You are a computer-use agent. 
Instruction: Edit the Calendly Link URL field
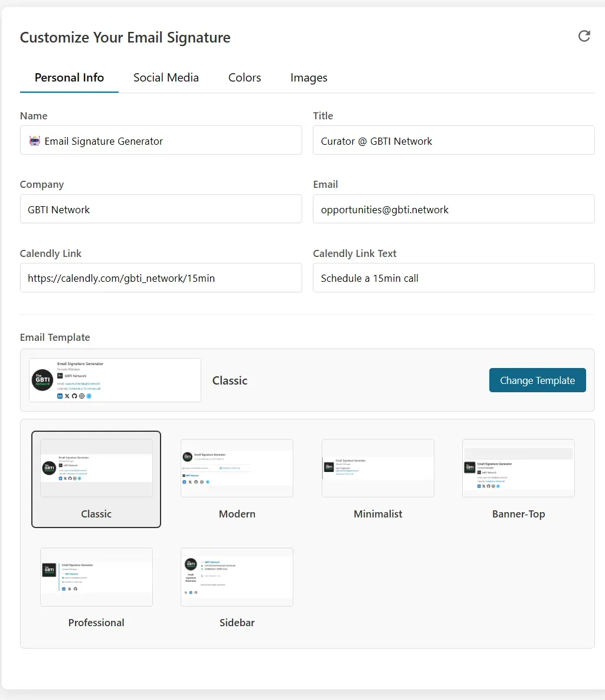pos(161,278)
